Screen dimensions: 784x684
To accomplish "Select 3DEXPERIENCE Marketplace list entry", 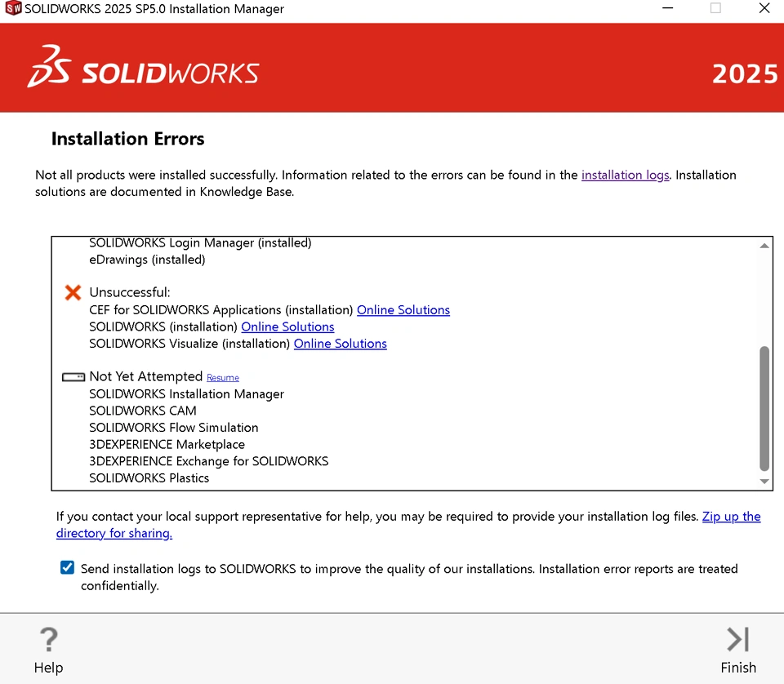I will [167, 445].
